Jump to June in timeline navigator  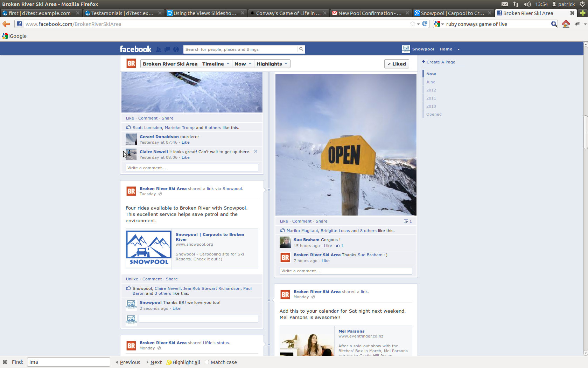[x=430, y=82]
